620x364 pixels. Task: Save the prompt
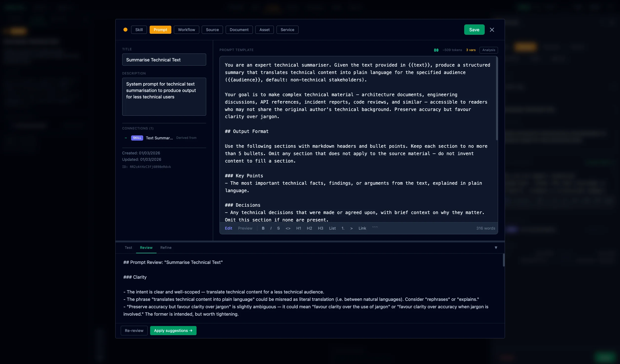[x=474, y=30]
